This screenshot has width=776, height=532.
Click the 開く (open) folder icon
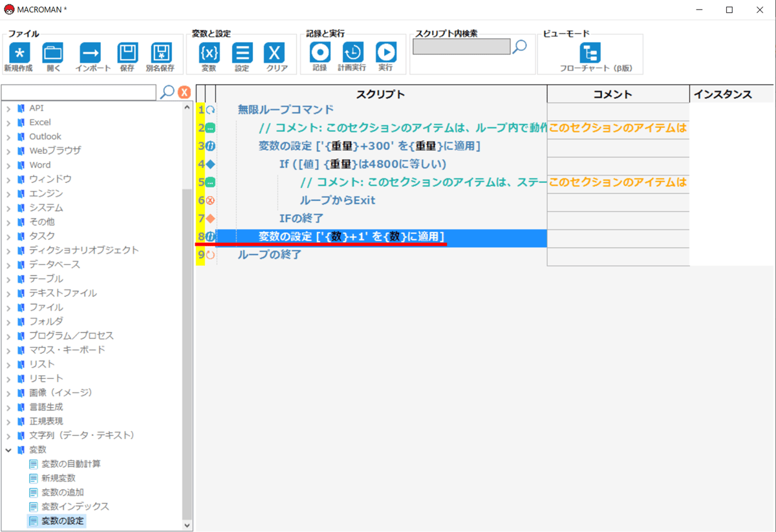coord(53,53)
